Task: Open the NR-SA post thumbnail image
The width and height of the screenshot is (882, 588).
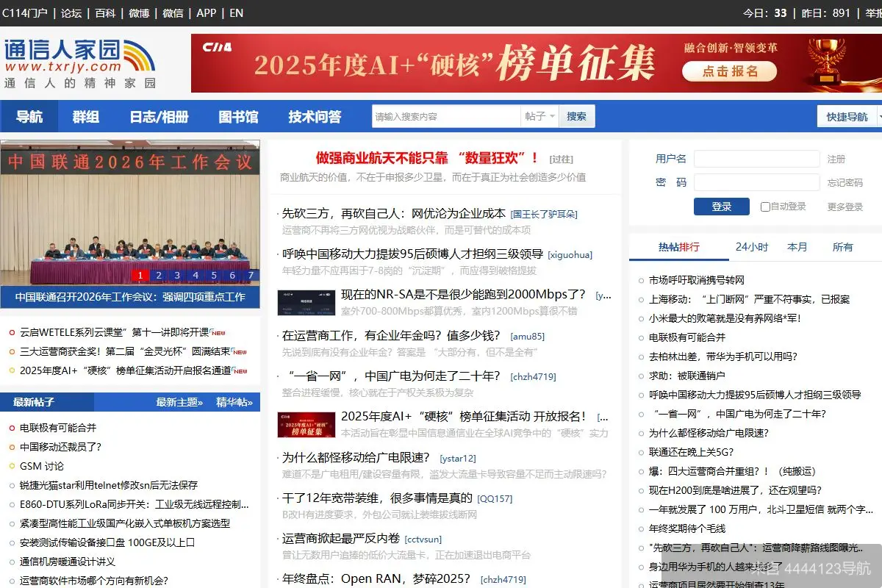Action: click(306, 302)
